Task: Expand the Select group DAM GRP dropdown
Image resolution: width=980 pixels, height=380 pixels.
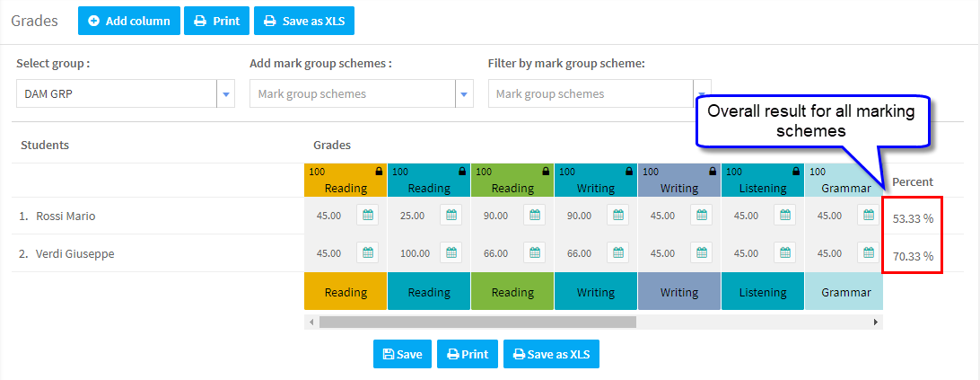Action: click(225, 94)
